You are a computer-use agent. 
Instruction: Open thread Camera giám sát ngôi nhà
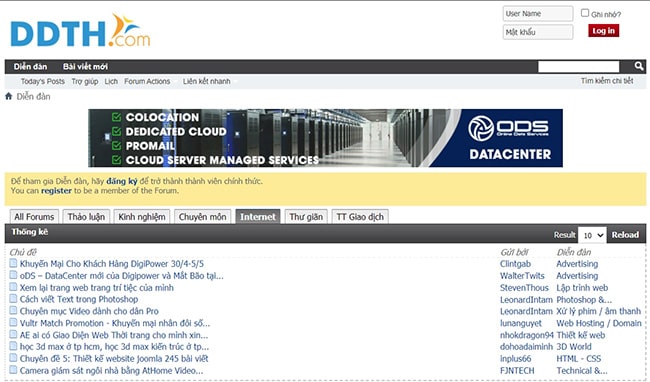pos(112,370)
